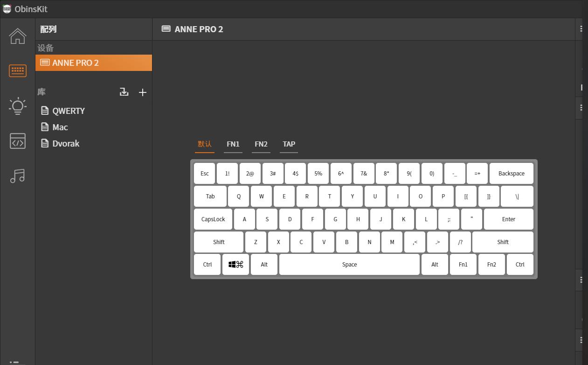Open the music note feature in sidebar

[17, 176]
